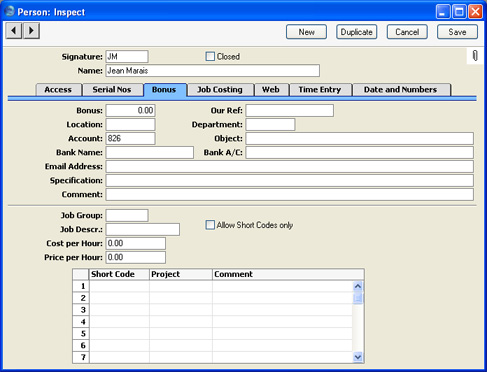Click the scrollbar thumb in Short Code table
This screenshot has height=372, width=487.
[x=358, y=298]
